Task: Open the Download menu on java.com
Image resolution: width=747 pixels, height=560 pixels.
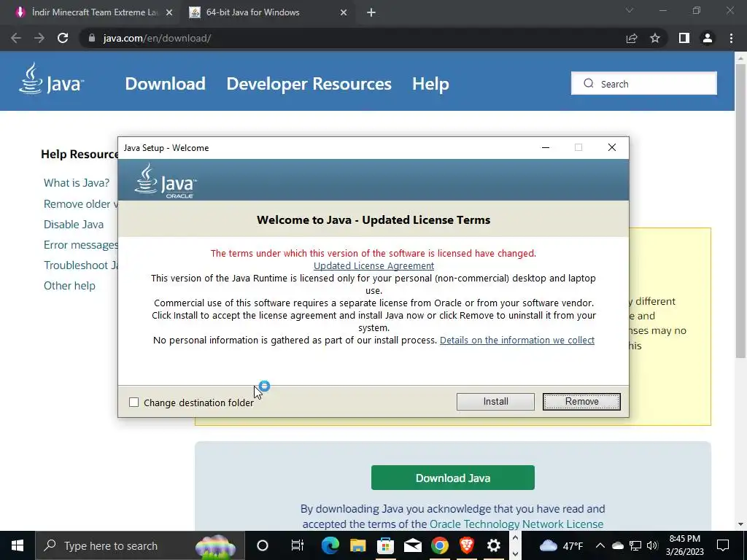Action: [166, 84]
